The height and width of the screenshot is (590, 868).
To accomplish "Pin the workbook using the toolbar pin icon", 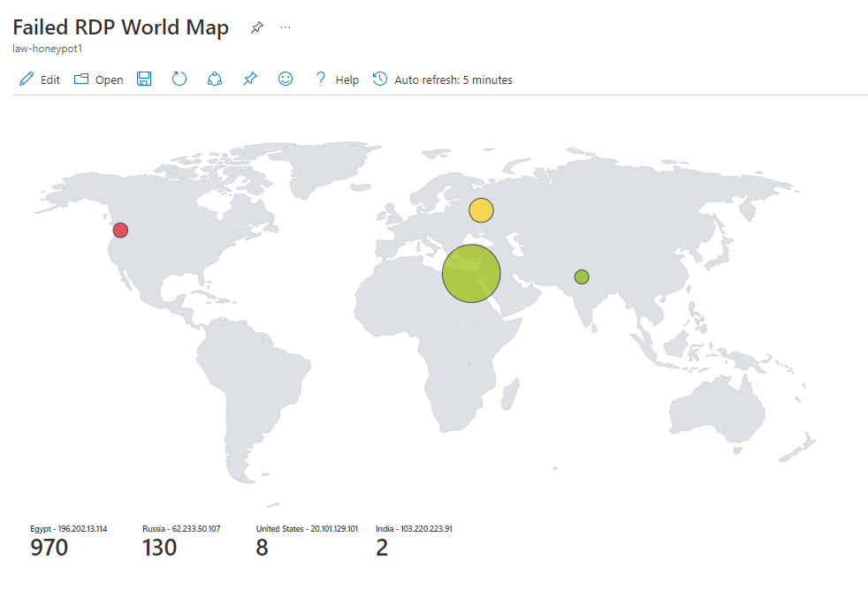I will point(249,79).
